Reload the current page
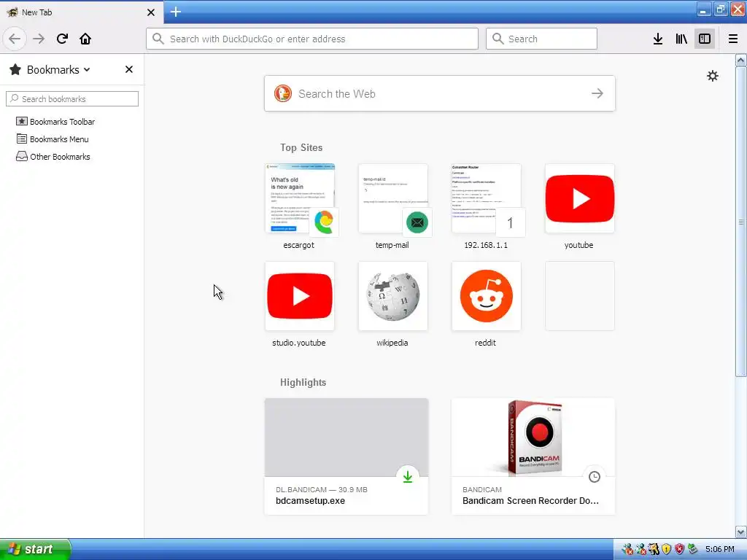747x560 pixels. 62,39
